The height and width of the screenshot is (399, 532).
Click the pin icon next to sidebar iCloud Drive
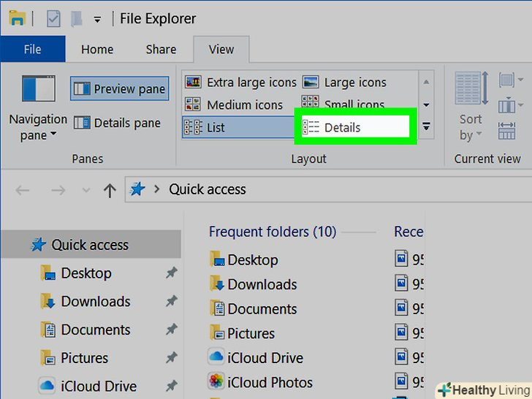(x=172, y=385)
